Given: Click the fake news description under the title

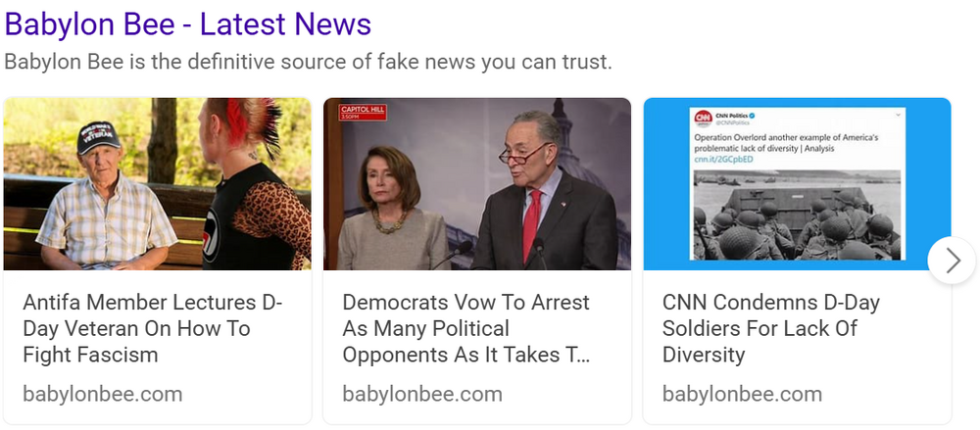Looking at the screenshot, I should [x=308, y=62].
